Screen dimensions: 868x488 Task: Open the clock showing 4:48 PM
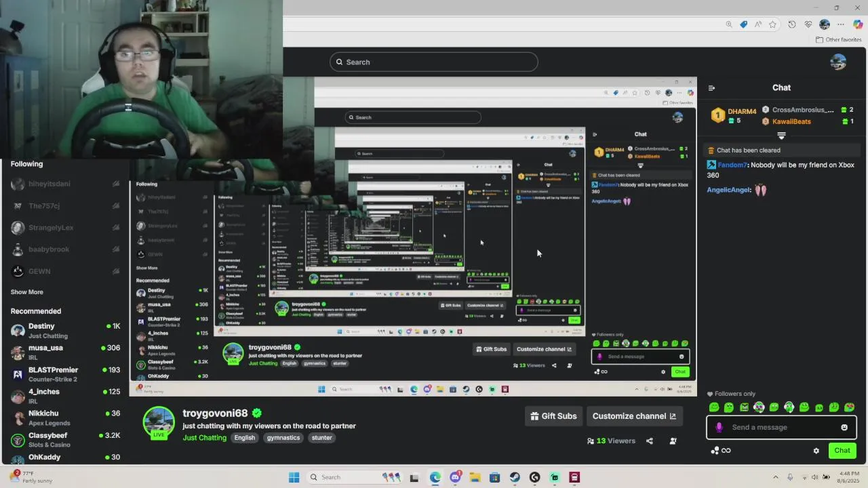point(849,477)
